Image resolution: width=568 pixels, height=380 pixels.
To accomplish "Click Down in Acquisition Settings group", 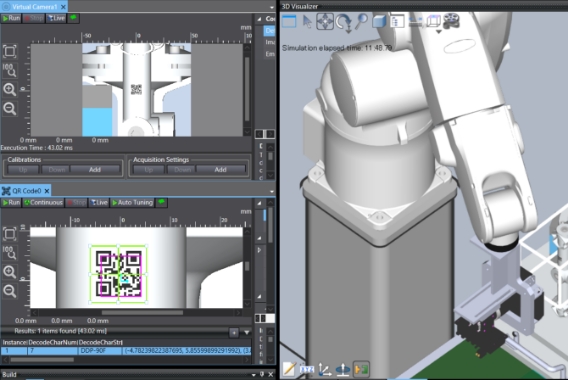I will (182, 169).
